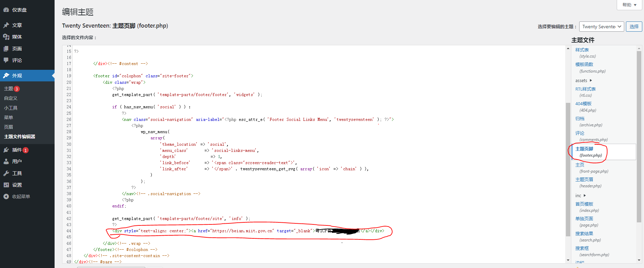
Task: Click the theme files list scroll down arrow
Action: (639, 260)
